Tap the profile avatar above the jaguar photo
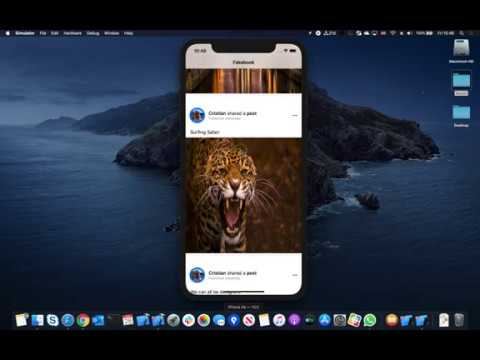The width and height of the screenshot is (480, 360). 197,115
